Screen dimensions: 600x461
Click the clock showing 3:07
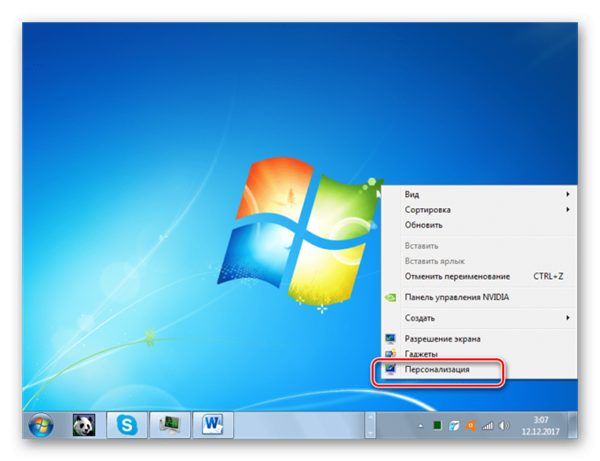(x=541, y=420)
